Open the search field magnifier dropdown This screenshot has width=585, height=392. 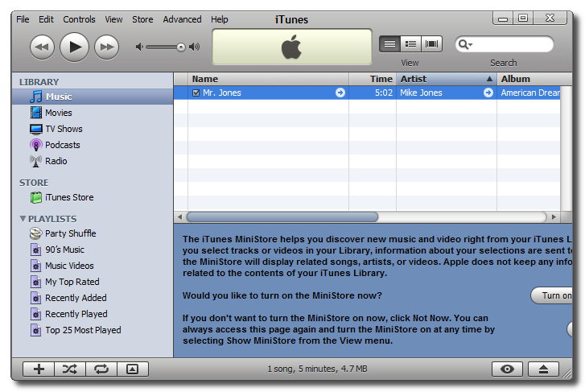pos(465,44)
